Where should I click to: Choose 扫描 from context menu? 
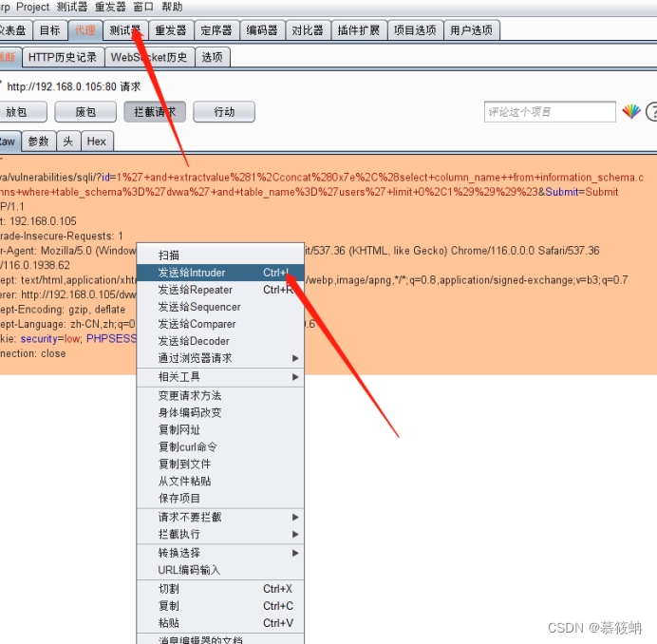point(220,256)
